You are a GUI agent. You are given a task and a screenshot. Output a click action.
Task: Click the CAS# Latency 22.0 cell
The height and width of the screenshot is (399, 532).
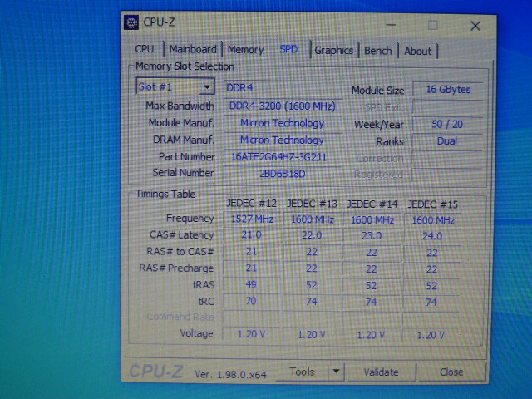(312, 235)
